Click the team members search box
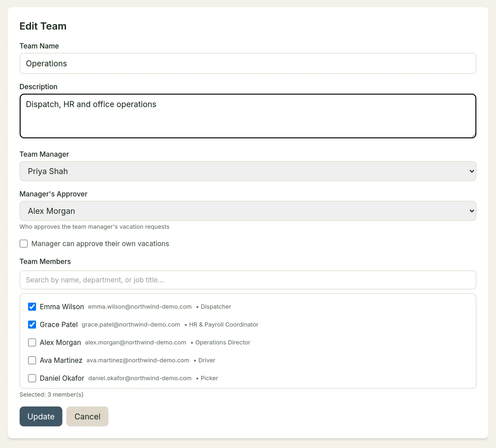The height and width of the screenshot is (448, 496). tap(248, 280)
